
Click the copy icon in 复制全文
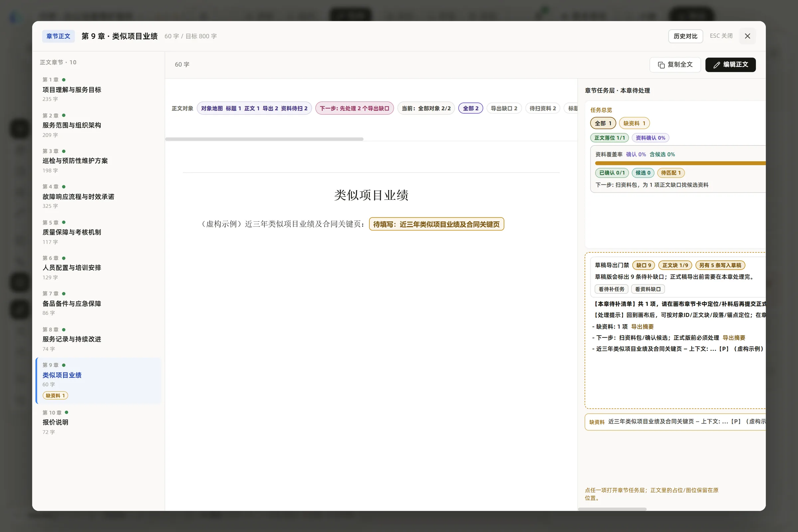tap(661, 65)
